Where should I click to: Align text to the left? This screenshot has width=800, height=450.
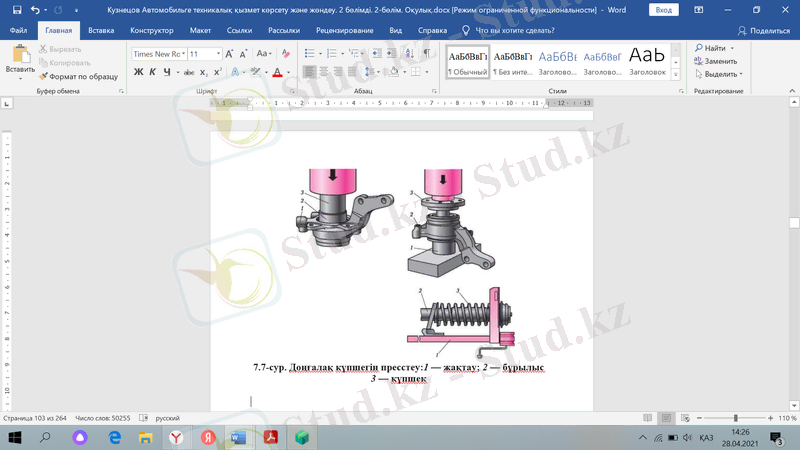309,72
